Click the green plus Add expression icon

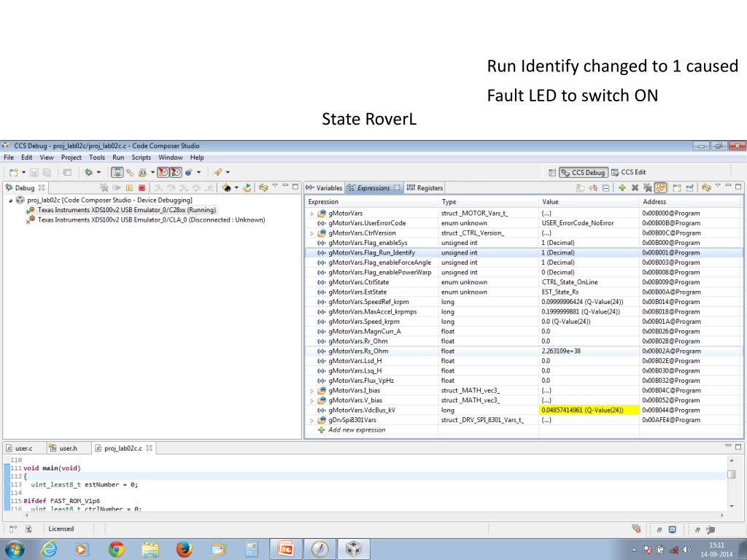coord(622,187)
